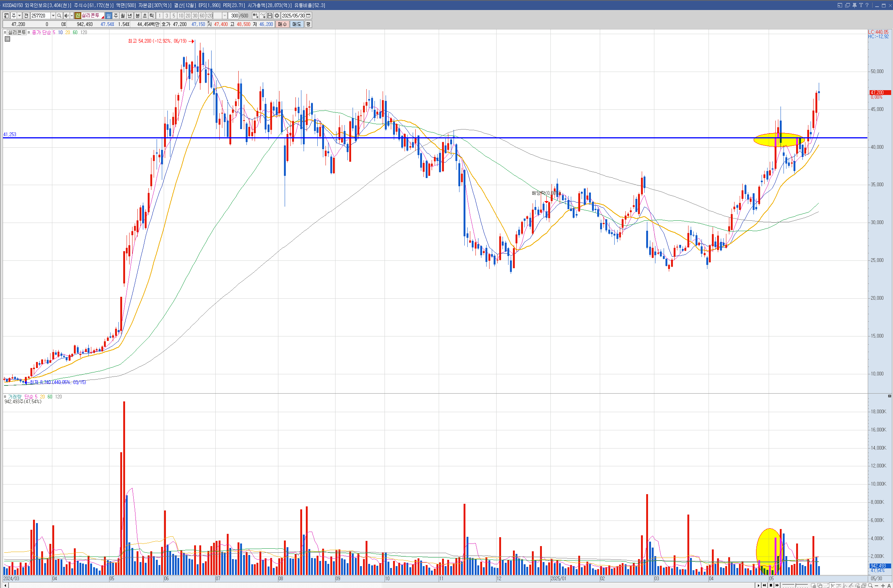Click the save chart floppy icon
Screen dimensions: 893x588
pos(270,16)
